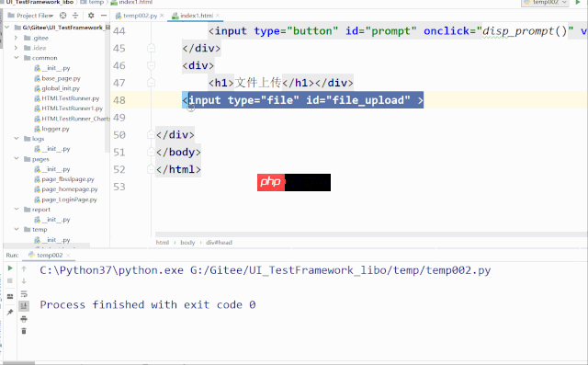This screenshot has height=365, width=588.
Task: Collapse the common folder in tree
Action: point(17,58)
